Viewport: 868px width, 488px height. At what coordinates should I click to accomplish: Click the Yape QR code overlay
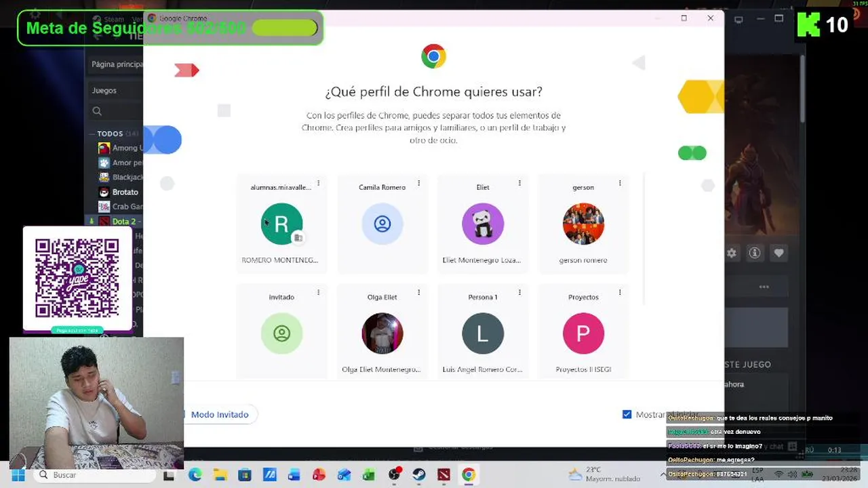pos(77,279)
